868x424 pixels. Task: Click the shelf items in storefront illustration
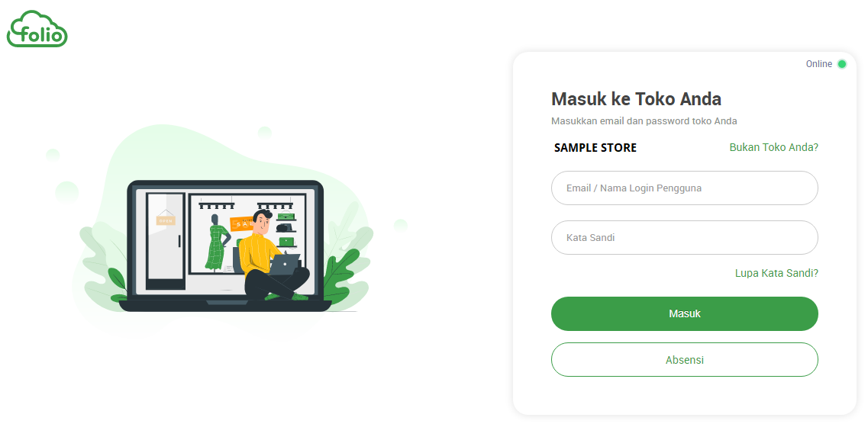point(286,228)
